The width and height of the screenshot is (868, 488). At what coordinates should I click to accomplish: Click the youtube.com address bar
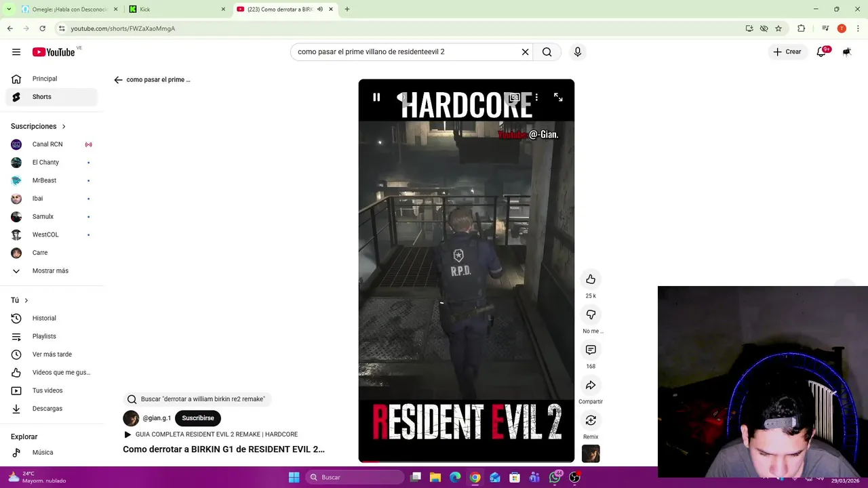[400, 28]
